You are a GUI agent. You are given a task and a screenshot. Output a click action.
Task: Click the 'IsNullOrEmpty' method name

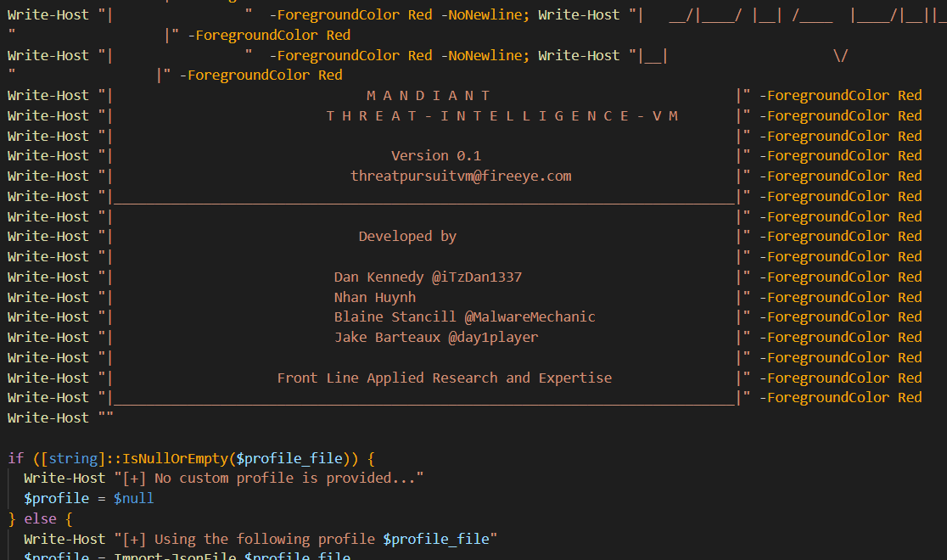pyautogui.click(x=175, y=458)
